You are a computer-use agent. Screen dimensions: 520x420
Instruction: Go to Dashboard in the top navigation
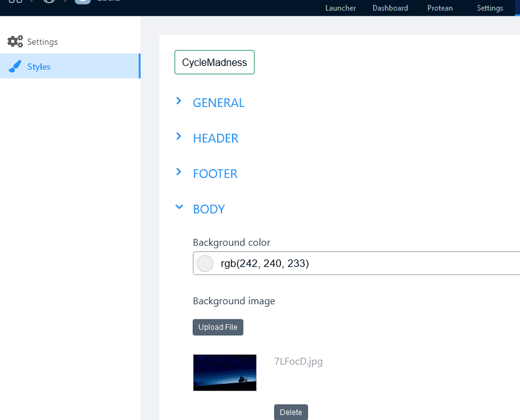(x=390, y=8)
